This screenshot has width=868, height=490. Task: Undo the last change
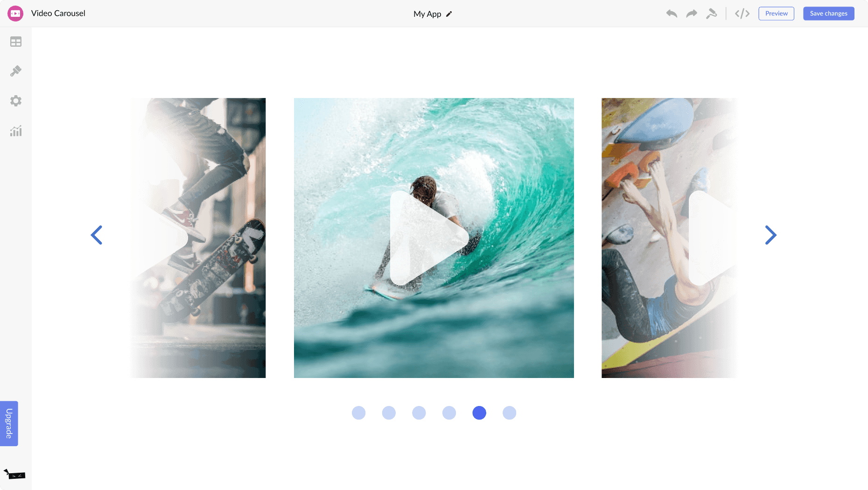[672, 14]
